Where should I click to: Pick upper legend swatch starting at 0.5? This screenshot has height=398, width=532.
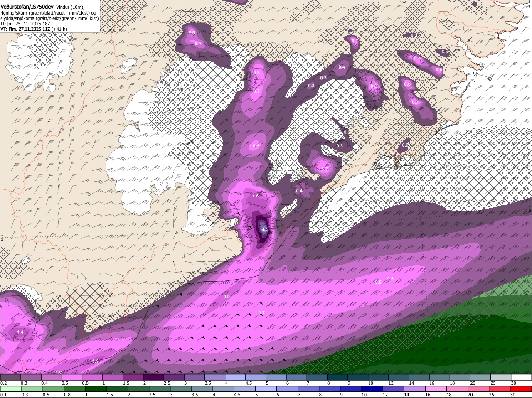click(x=71, y=377)
